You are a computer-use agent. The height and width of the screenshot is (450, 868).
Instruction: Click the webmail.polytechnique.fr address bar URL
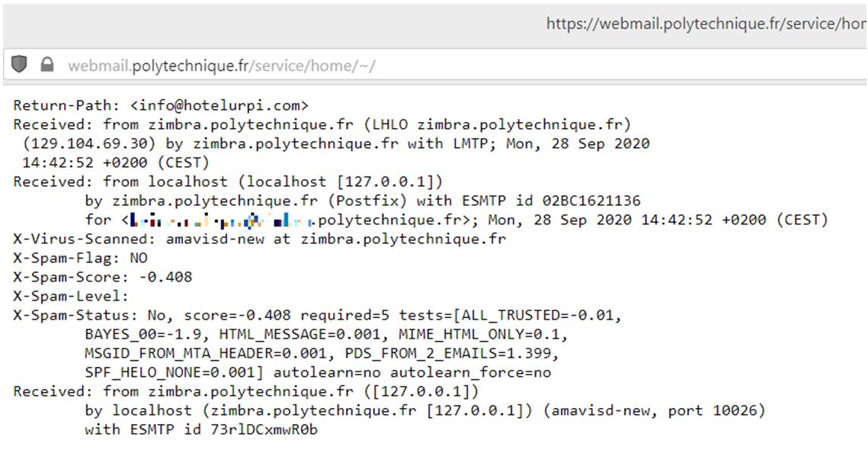pyautogui.click(x=221, y=66)
